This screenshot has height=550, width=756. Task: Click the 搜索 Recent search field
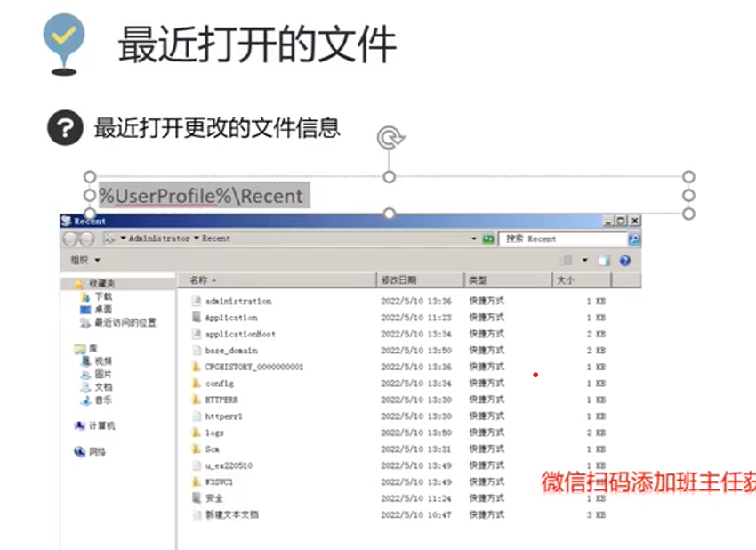(563, 239)
